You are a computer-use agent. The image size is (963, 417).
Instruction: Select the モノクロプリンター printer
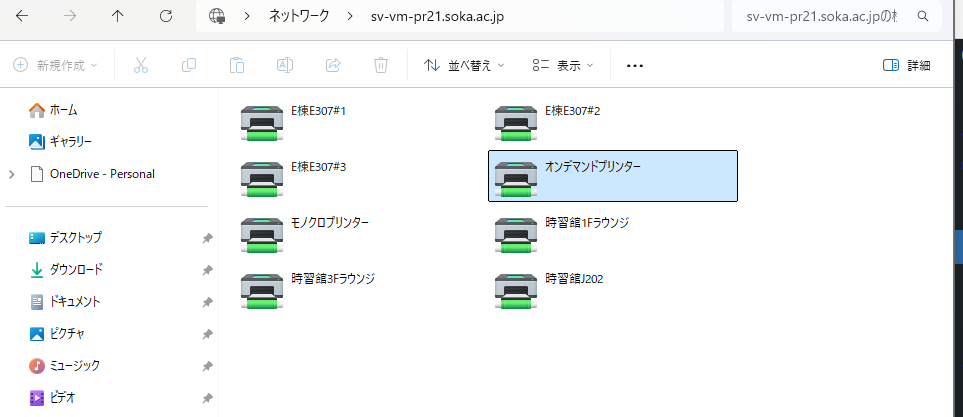pos(262,233)
